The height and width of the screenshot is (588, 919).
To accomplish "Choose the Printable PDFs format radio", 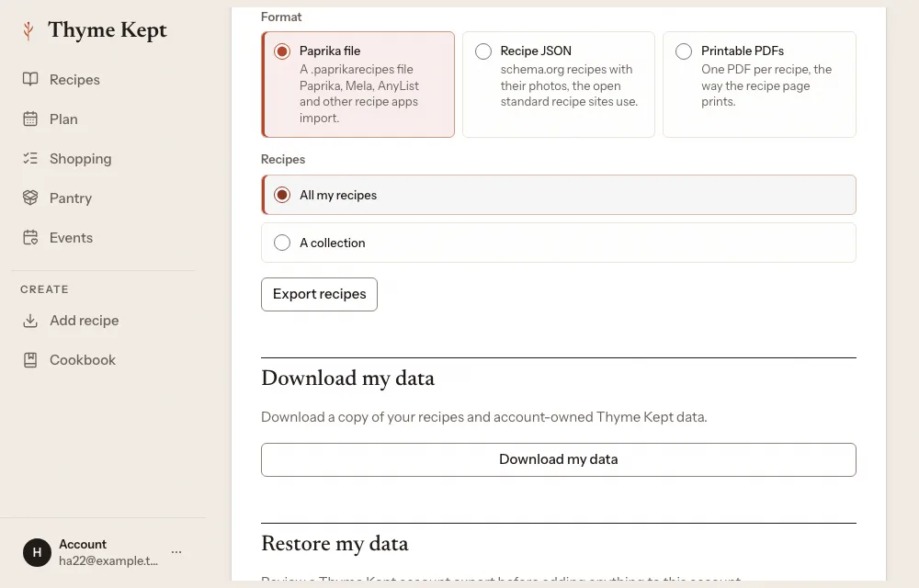I will (684, 51).
